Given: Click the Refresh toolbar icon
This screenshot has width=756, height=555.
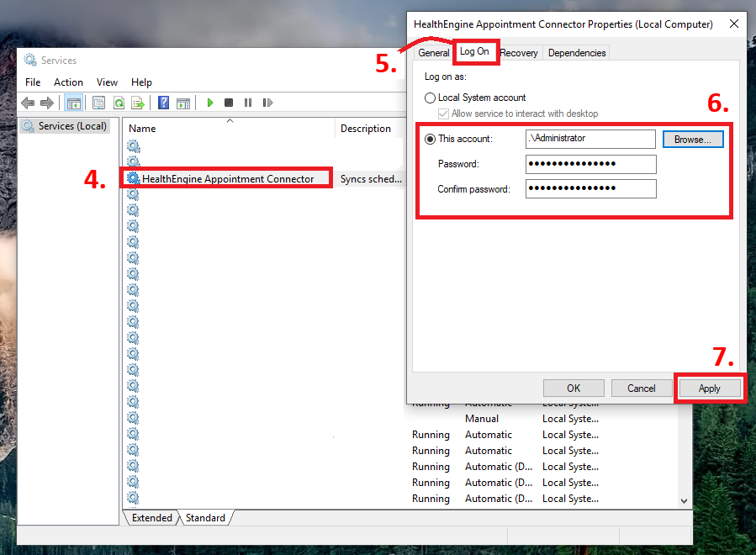Looking at the screenshot, I should pyautogui.click(x=119, y=103).
